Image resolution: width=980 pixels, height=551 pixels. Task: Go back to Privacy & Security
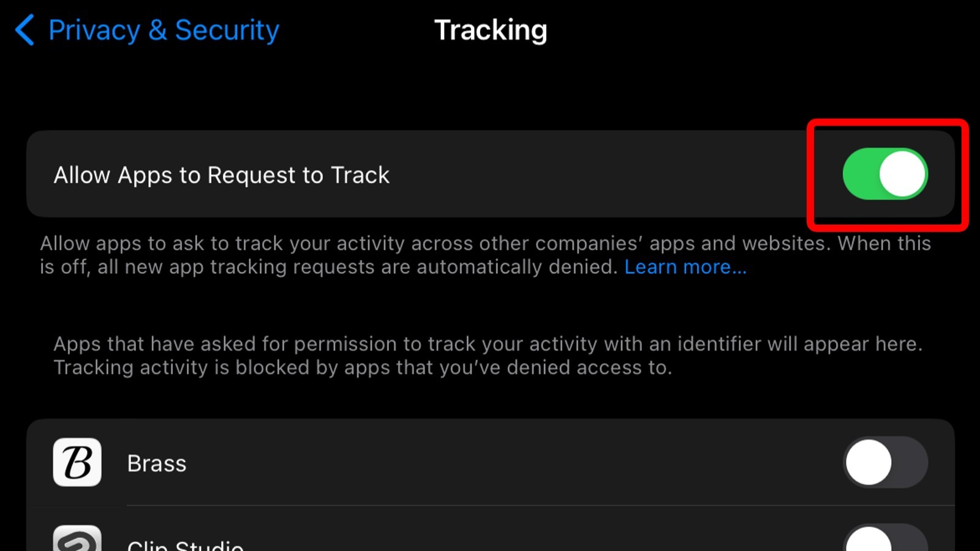(x=163, y=30)
